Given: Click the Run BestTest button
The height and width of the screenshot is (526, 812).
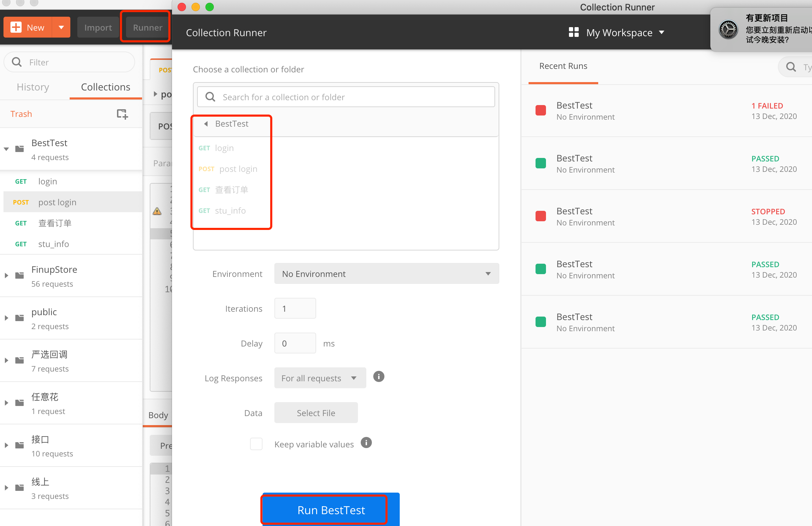Looking at the screenshot, I should (331, 510).
